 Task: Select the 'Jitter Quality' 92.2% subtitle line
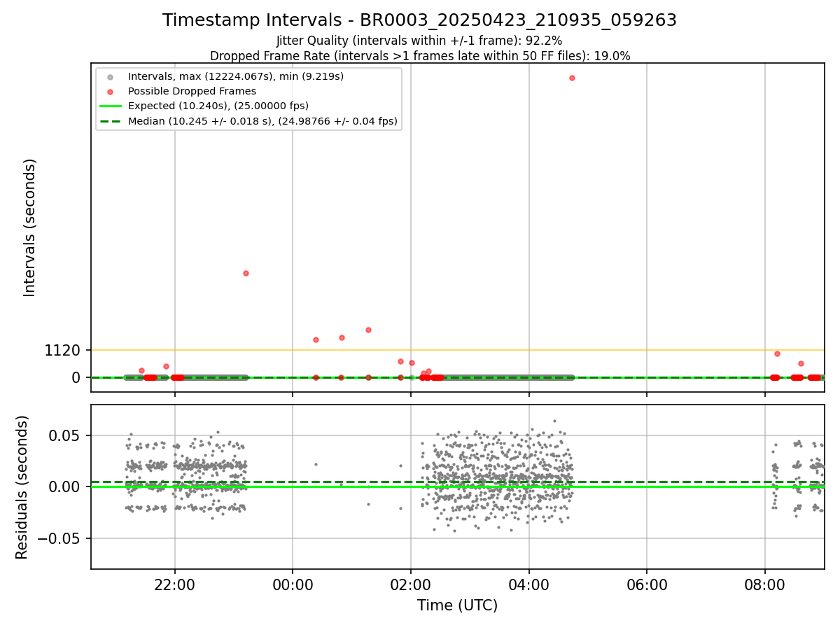click(x=419, y=41)
